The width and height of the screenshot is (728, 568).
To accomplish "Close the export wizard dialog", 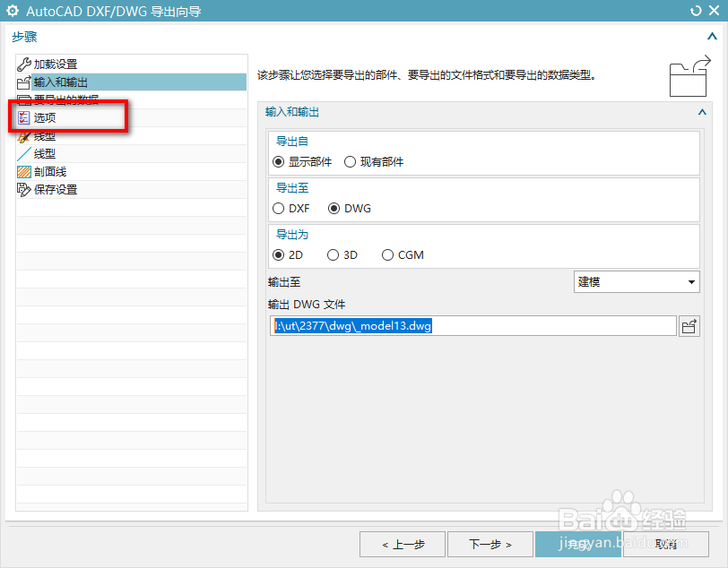I will coord(715,11).
